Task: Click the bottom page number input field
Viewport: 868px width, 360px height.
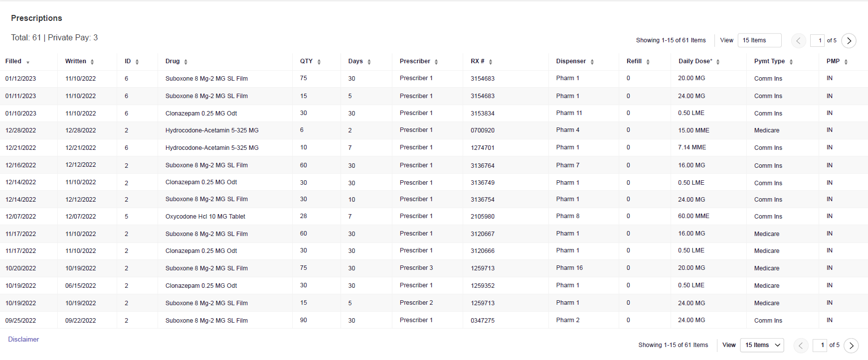Action: pyautogui.click(x=820, y=345)
